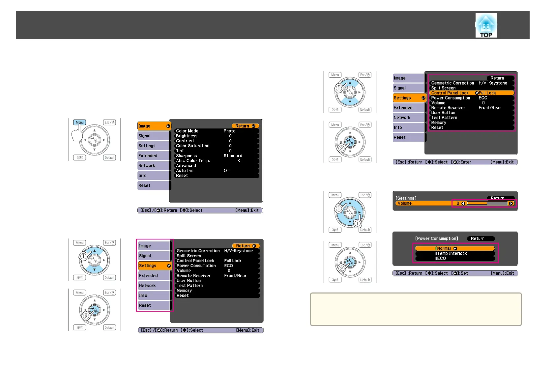
Task: Click Split button on the remote with the pointing hand
Action: (80, 157)
